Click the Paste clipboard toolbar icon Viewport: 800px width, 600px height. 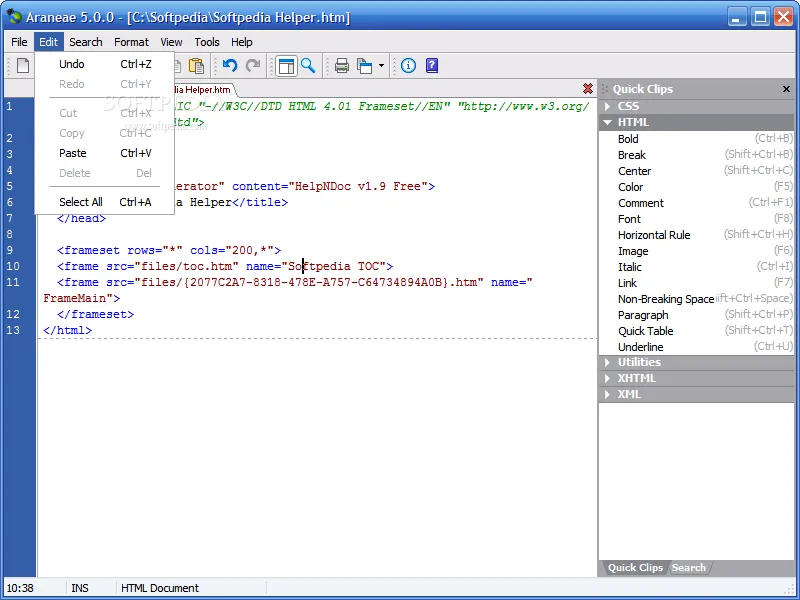click(x=196, y=66)
